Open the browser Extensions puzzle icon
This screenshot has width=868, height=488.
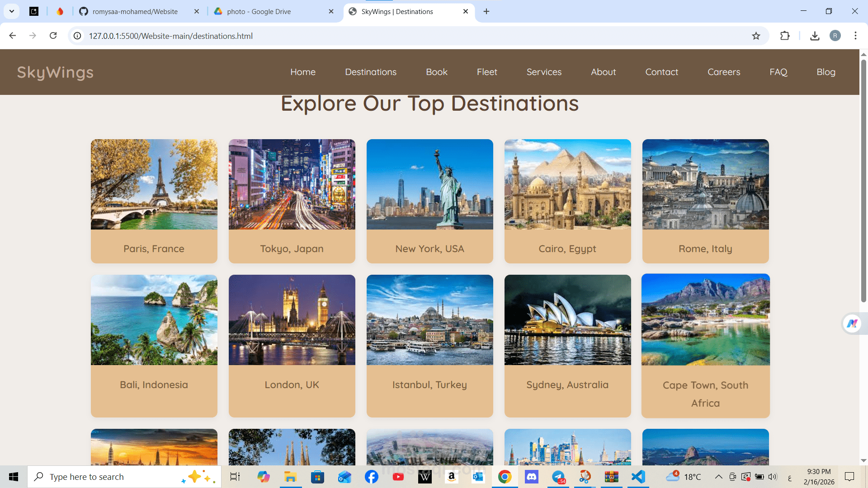[785, 36]
